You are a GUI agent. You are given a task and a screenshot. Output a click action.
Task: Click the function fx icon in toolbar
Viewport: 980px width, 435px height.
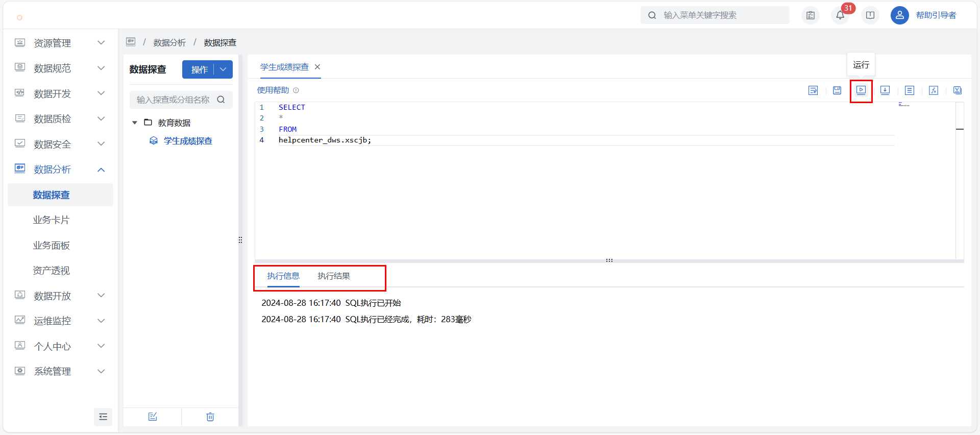934,90
